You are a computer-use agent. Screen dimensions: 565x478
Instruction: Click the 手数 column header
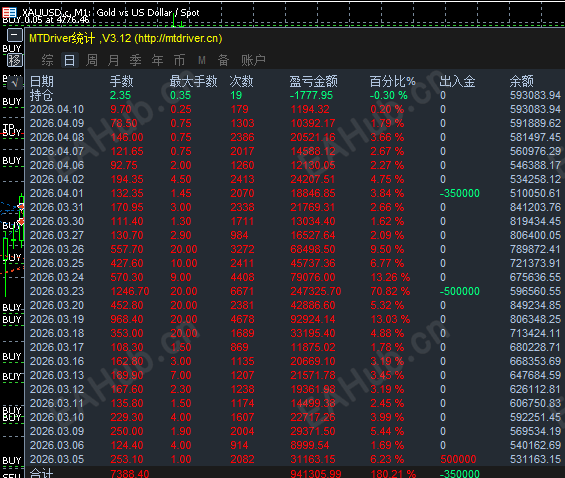(122, 81)
